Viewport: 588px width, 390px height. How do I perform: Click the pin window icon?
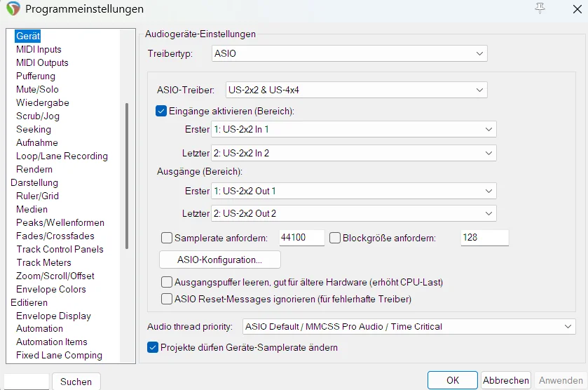[x=540, y=8]
